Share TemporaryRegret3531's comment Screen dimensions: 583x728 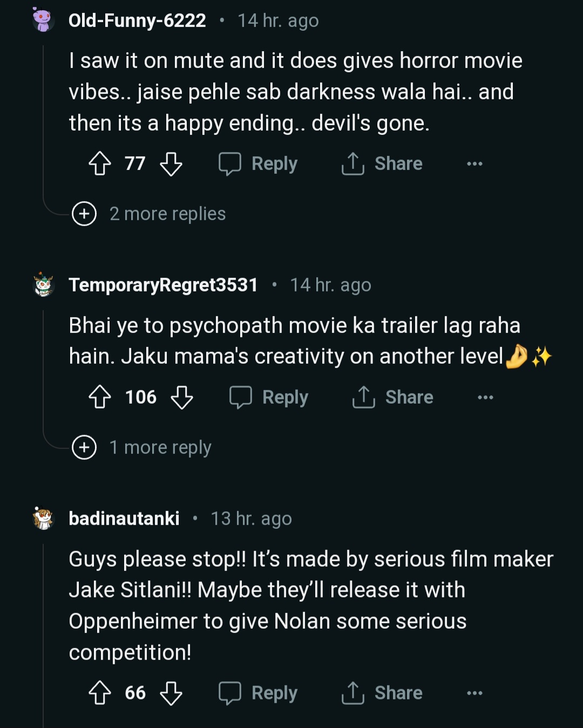[393, 397]
